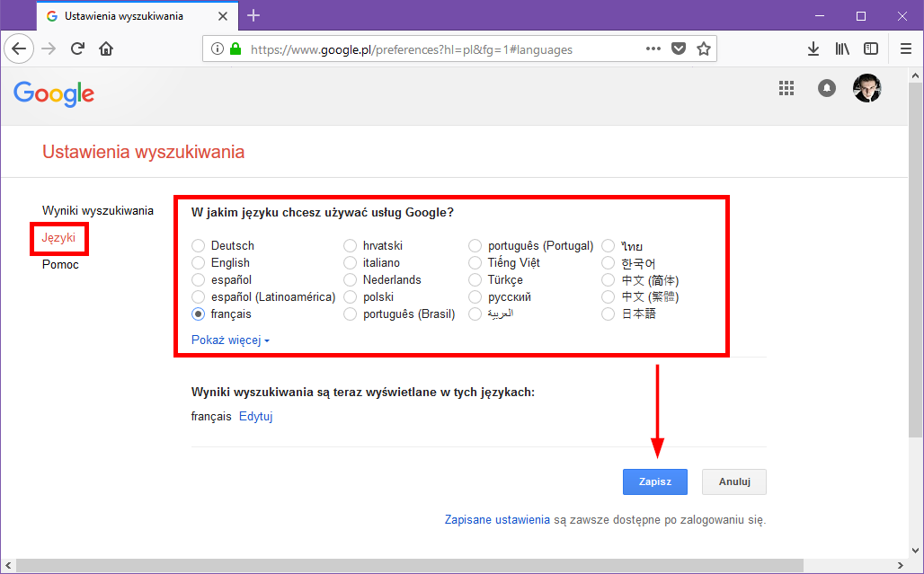Expand the Pokaż więcej language list

coord(230,340)
